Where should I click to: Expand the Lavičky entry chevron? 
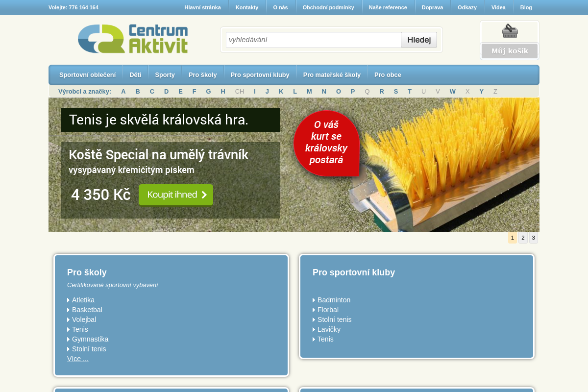coord(314,329)
